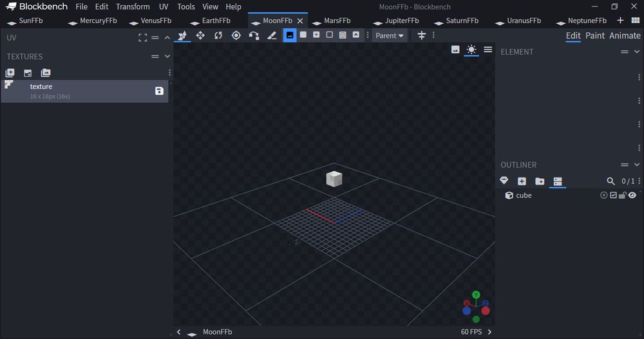The height and width of the screenshot is (339, 644).
Task: Create a new blank texture
Action: click(x=10, y=73)
